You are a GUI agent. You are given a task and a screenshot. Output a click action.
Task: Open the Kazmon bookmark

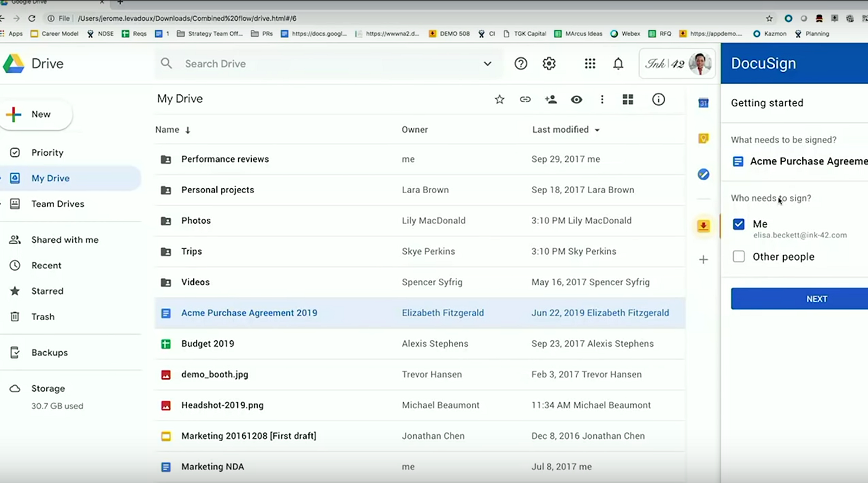(770, 34)
